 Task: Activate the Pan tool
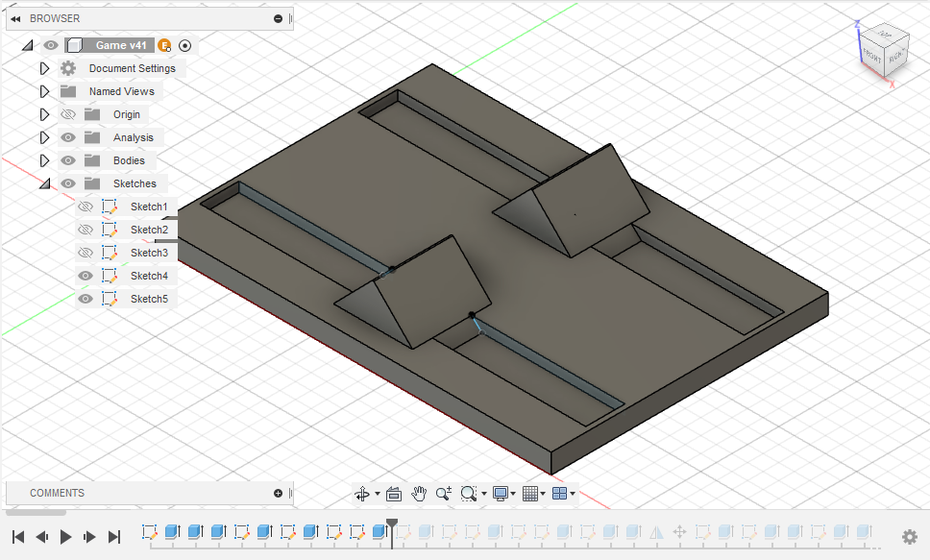tap(419, 493)
